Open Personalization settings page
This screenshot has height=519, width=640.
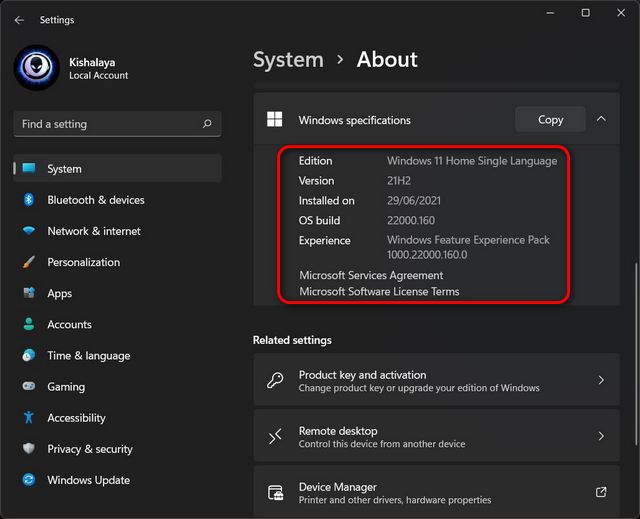tap(118, 262)
